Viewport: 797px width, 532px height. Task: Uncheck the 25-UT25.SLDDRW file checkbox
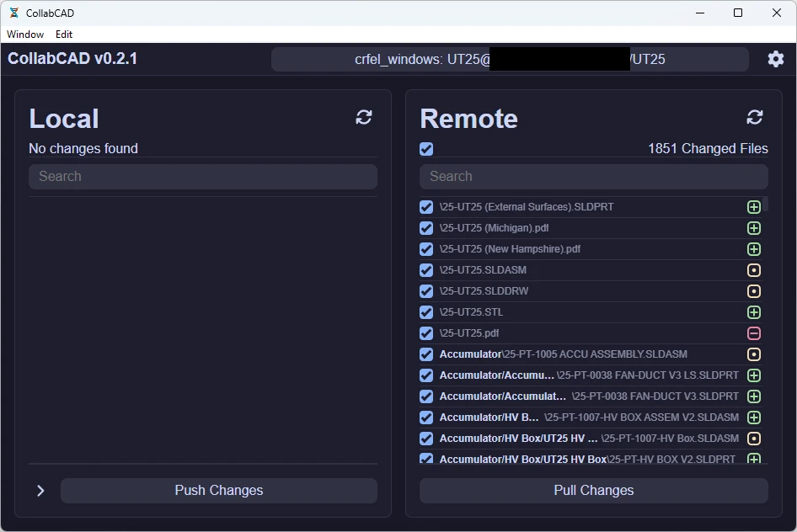pyautogui.click(x=426, y=290)
